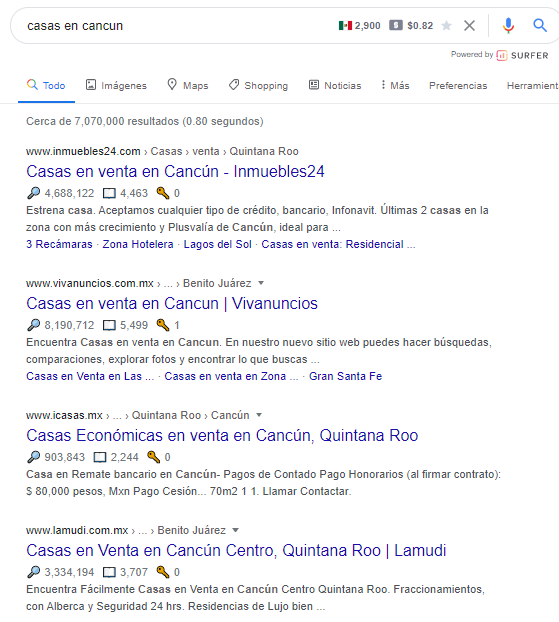Click the book icon next to 3,707
The width and height of the screenshot is (559, 622).
point(109,573)
